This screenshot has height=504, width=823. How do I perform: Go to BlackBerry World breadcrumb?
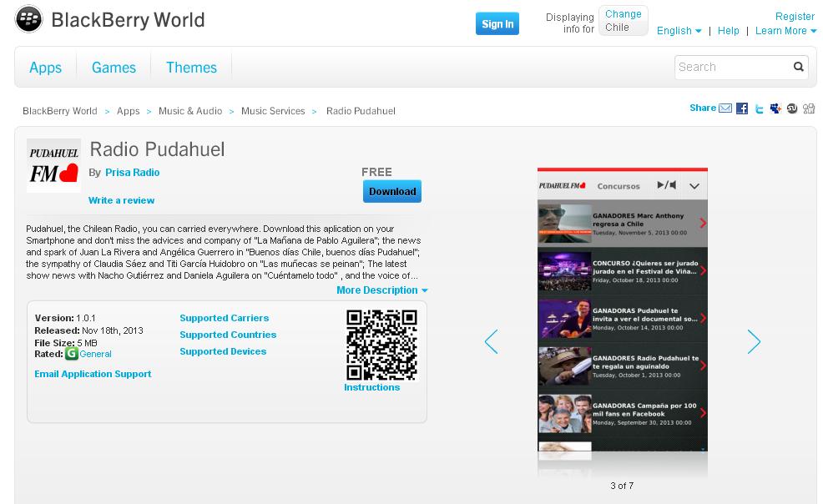pyautogui.click(x=60, y=111)
